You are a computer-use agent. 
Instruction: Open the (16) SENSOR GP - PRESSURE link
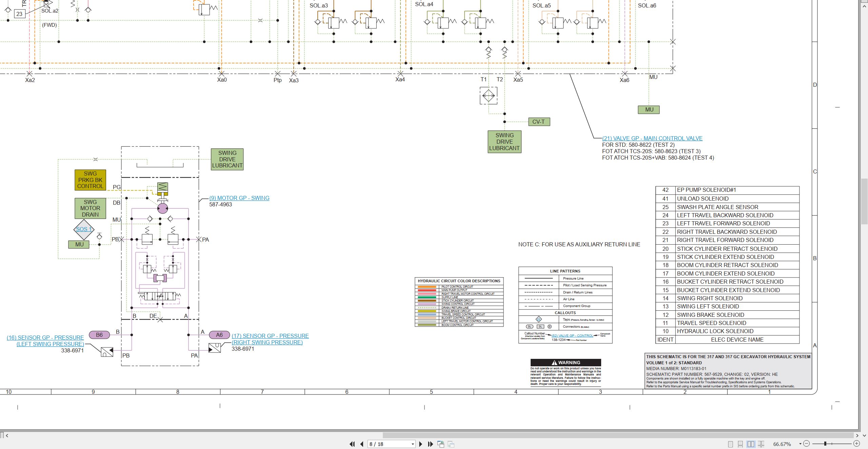click(x=45, y=338)
